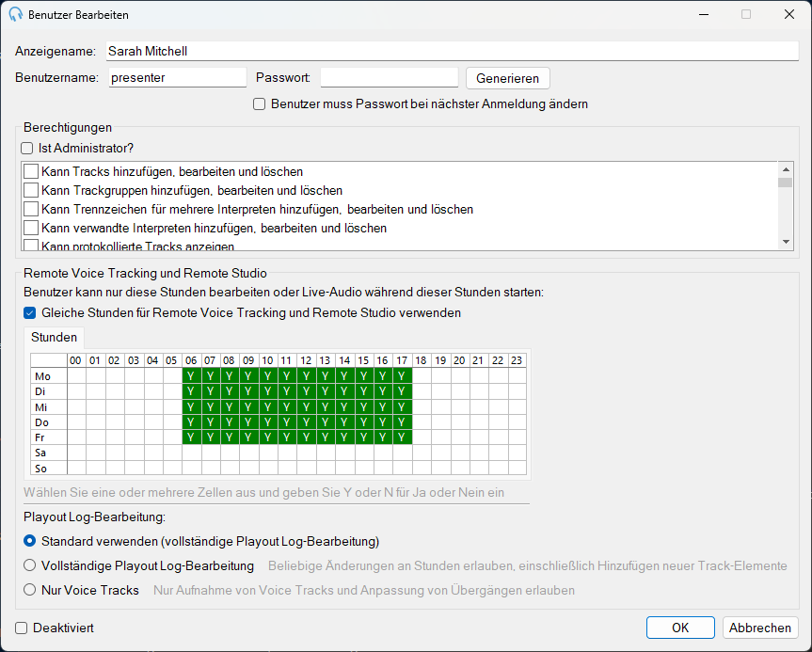
Task: Click the headphones app icon in title bar
Action: point(16,14)
